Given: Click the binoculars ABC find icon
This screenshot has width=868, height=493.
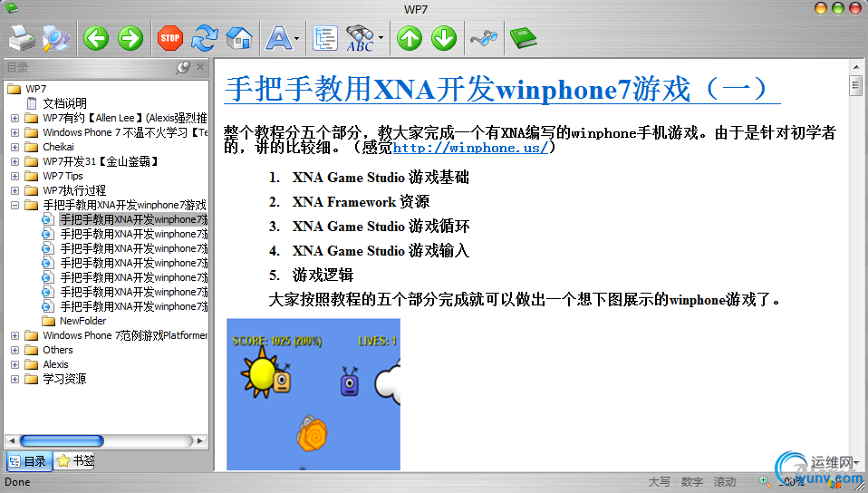Looking at the screenshot, I should (x=361, y=38).
